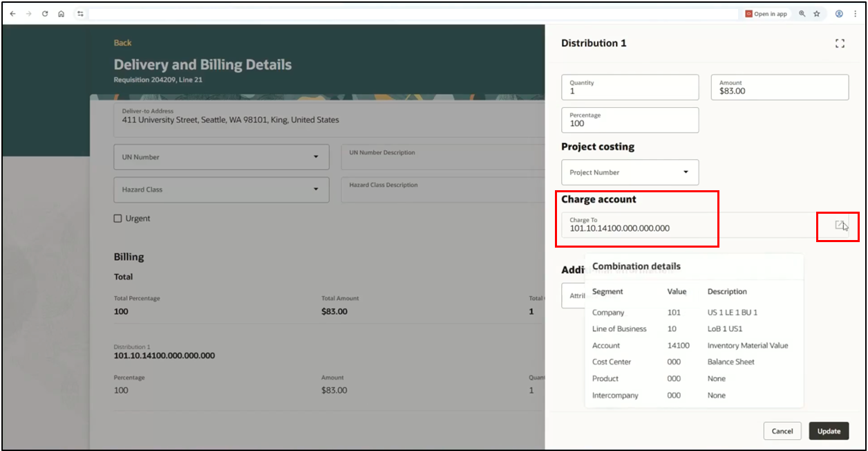Screen dimensions: 868x451
Task: Click the browser back arrow
Action: (x=12, y=14)
